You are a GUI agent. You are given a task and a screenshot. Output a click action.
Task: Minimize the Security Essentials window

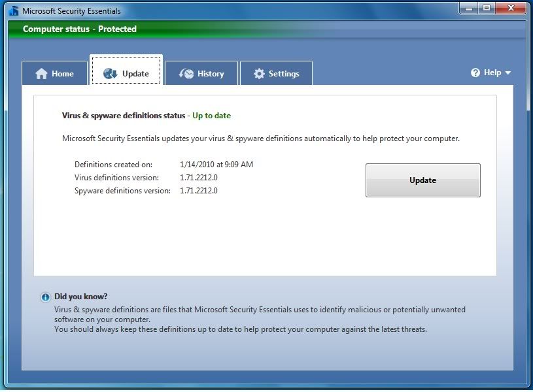click(469, 8)
